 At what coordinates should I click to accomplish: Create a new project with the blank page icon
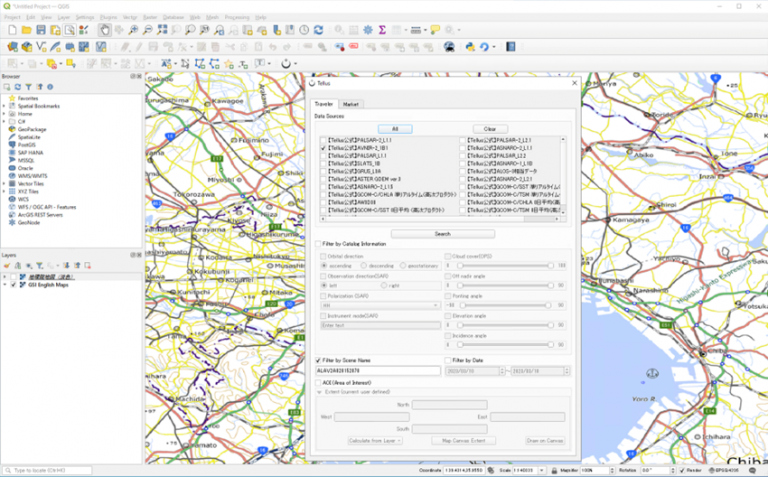click(x=12, y=30)
